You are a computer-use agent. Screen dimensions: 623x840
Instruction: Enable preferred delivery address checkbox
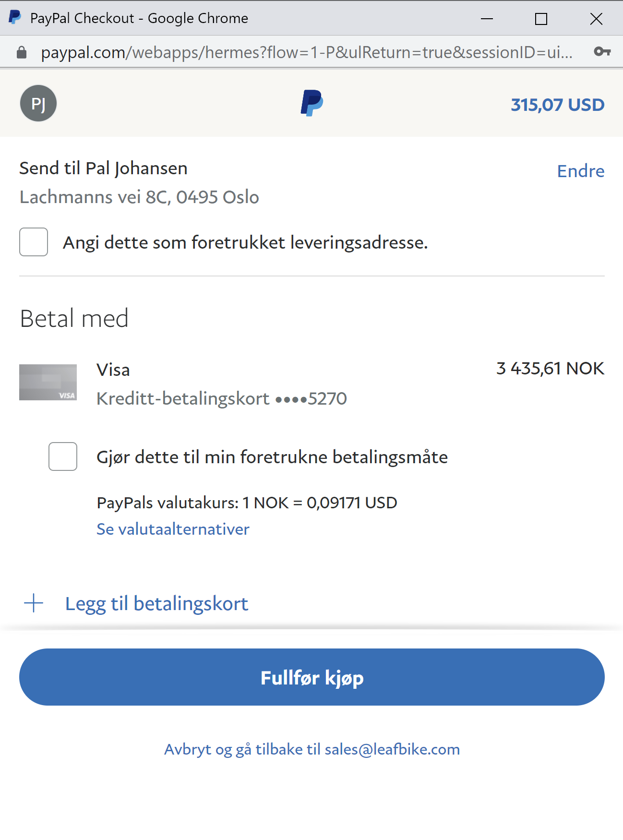(x=34, y=242)
